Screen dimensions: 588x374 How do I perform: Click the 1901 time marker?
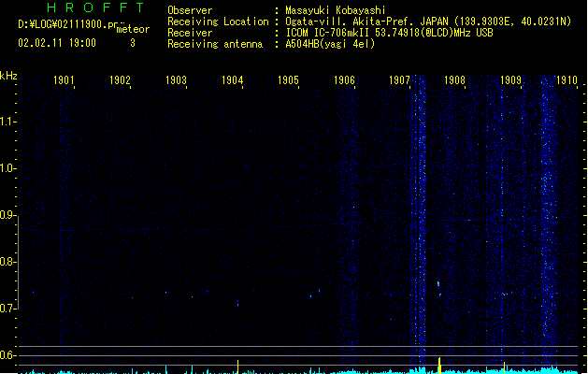[64, 80]
